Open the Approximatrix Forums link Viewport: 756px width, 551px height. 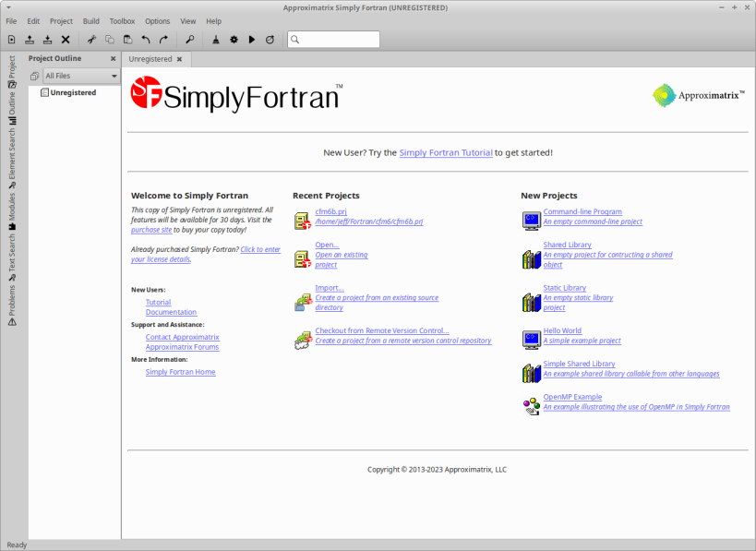click(x=182, y=347)
